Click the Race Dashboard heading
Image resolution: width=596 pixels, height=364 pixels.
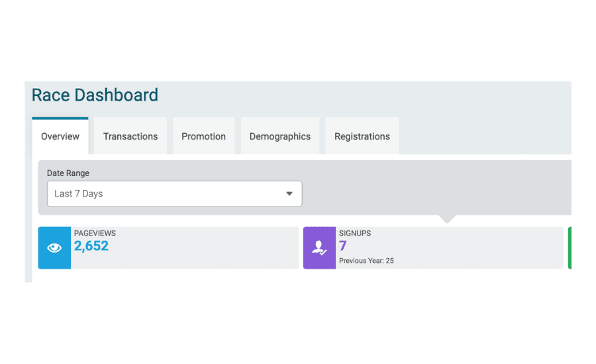pyautogui.click(x=95, y=95)
